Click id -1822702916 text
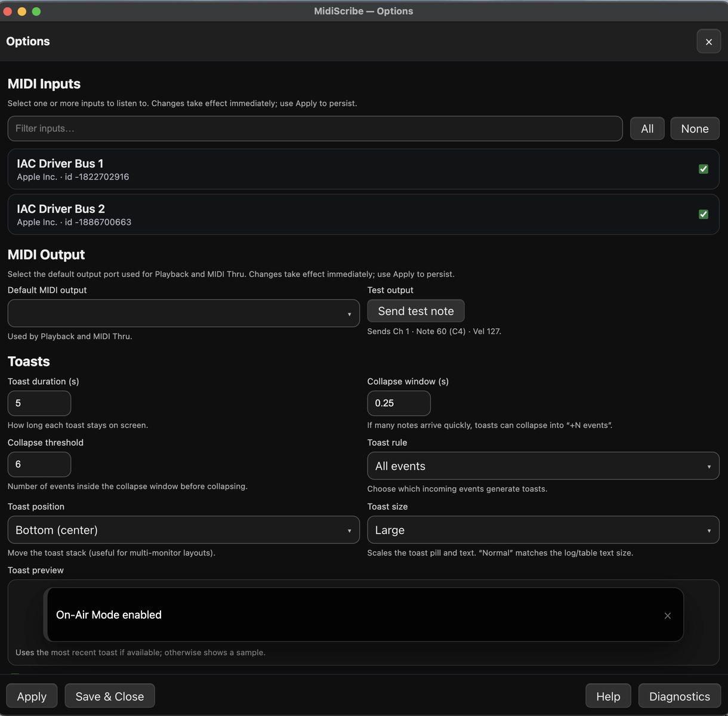Viewport: 728px width, 716px height. [x=97, y=177]
